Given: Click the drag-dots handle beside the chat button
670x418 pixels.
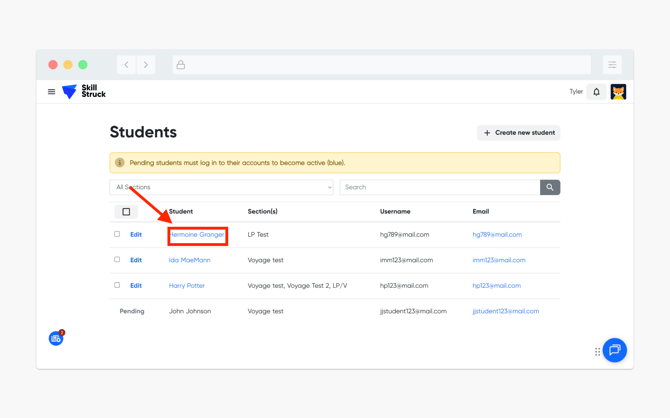Looking at the screenshot, I should click(597, 352).
